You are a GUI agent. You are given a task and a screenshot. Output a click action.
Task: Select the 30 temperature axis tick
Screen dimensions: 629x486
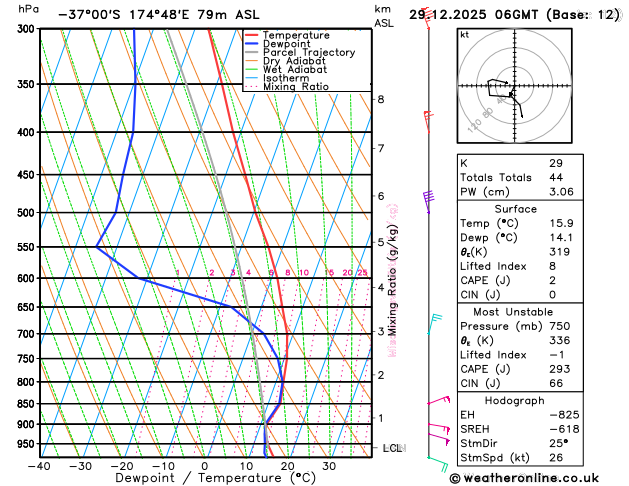(x=329, y=466)
